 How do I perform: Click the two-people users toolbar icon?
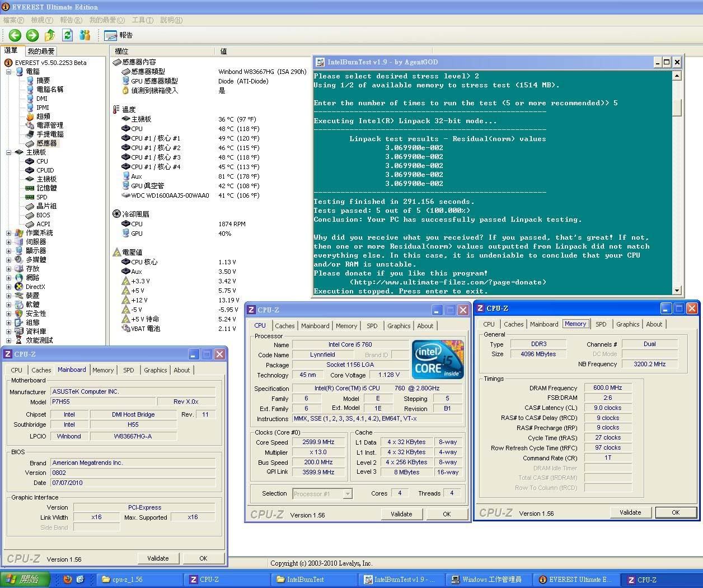point(85,35)
